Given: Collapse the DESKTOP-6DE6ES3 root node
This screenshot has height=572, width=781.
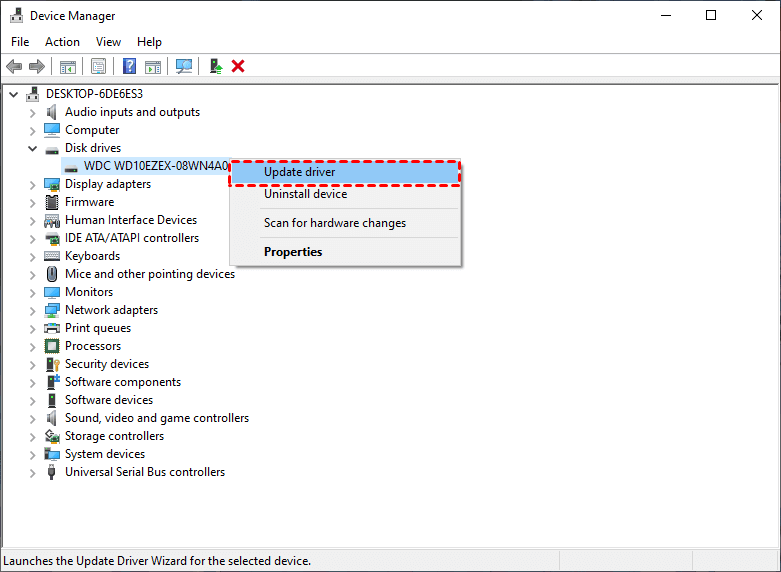Looking at the screenshot, I should pyautogui.click(x=13, y=94).
